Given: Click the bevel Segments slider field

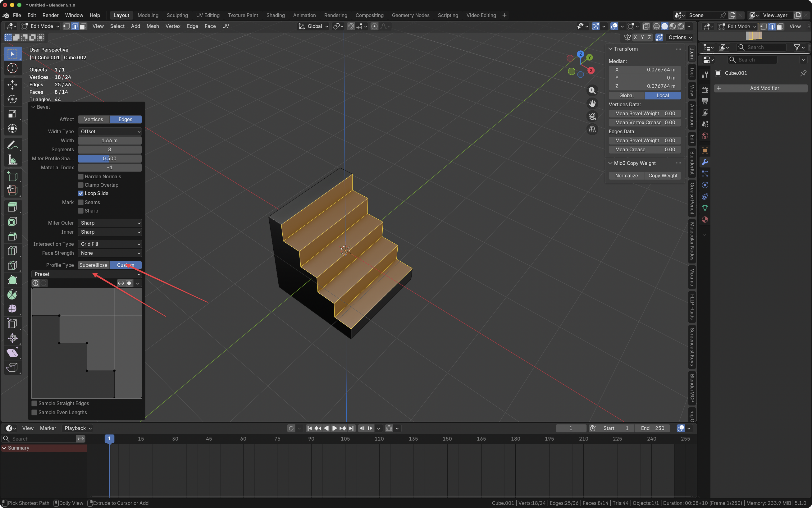Looking at the screenshot, I should pos(110,150).
